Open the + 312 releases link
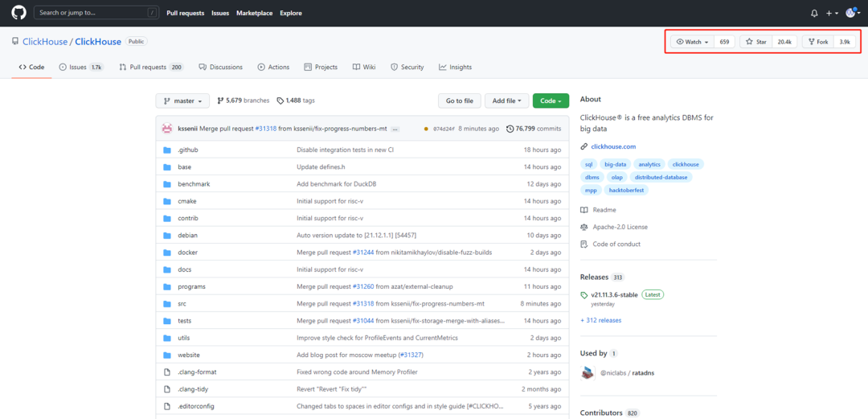The height and width of the screenshot is (419, 868). [x=600, y=320]
